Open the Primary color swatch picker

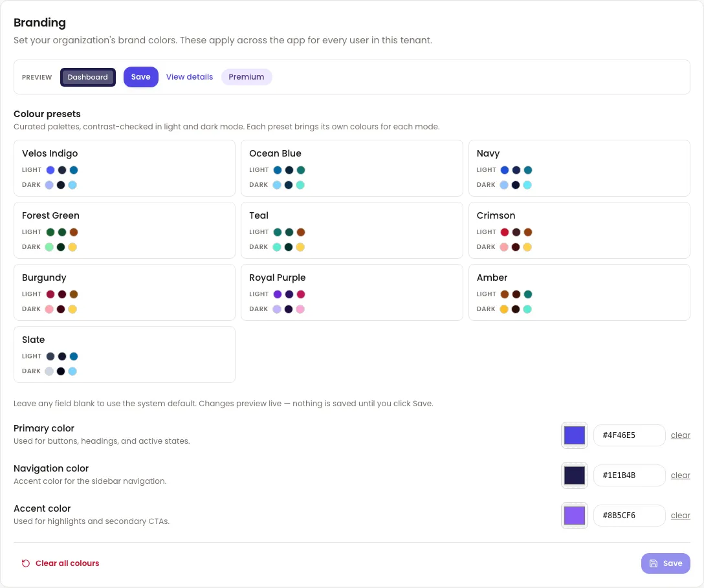575,435
